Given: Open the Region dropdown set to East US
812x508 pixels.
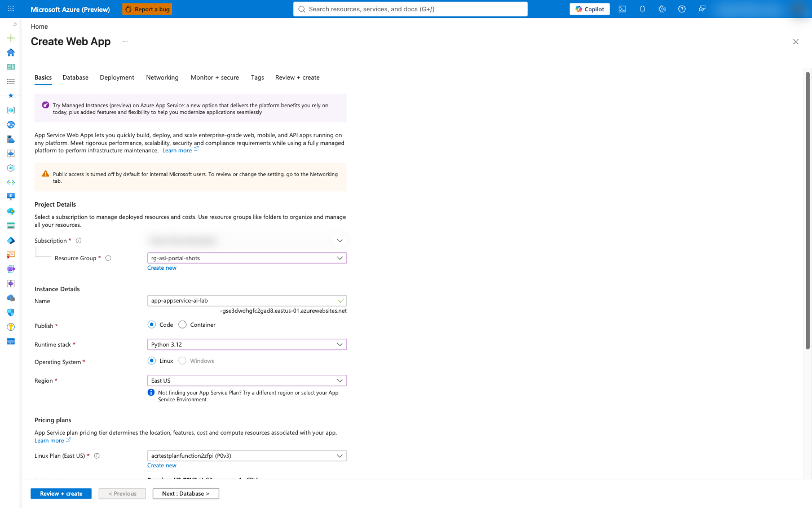Looking at the screenshot, I should 247,380.
